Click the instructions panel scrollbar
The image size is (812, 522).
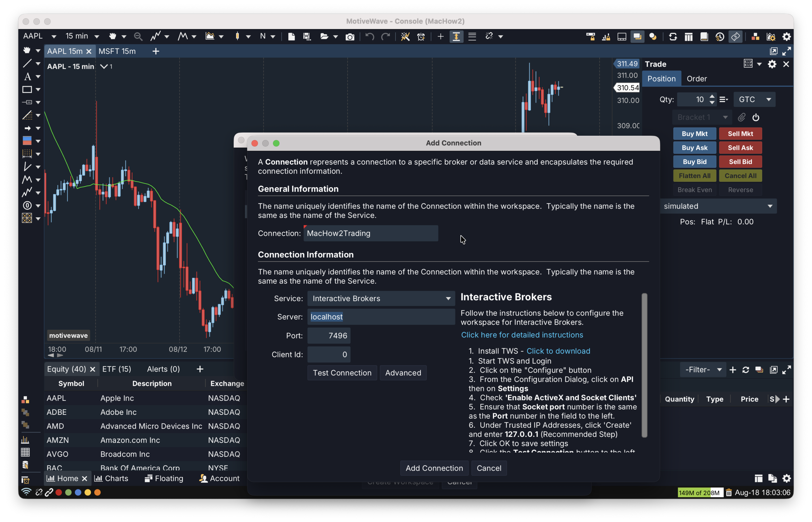644,366
